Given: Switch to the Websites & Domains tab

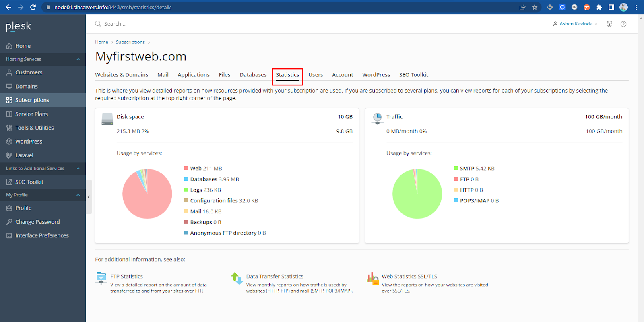Looking at the screenshot, I should [x=122, y=75].
